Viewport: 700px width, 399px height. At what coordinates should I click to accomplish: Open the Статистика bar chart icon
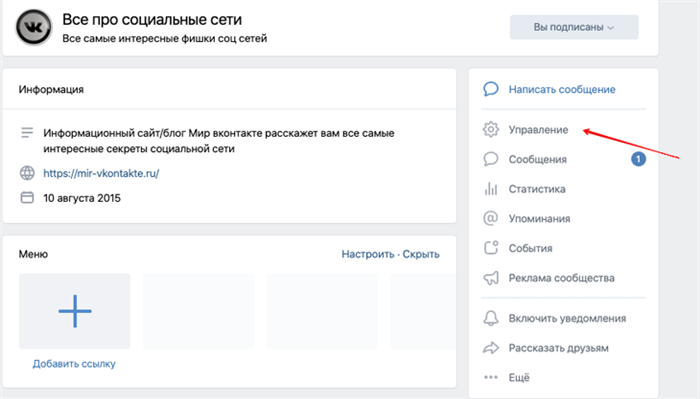click(491, 189)
